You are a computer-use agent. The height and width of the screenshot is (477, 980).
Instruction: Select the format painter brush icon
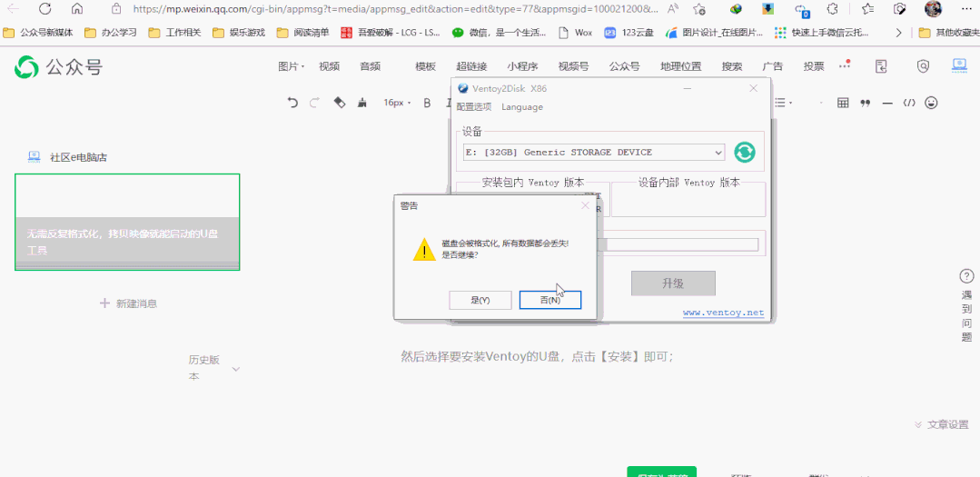(361, 104)
